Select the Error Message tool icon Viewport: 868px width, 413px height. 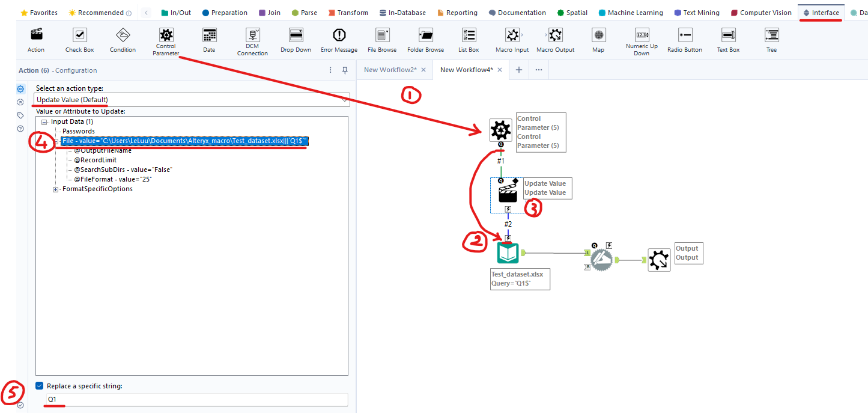coord(339,35)
